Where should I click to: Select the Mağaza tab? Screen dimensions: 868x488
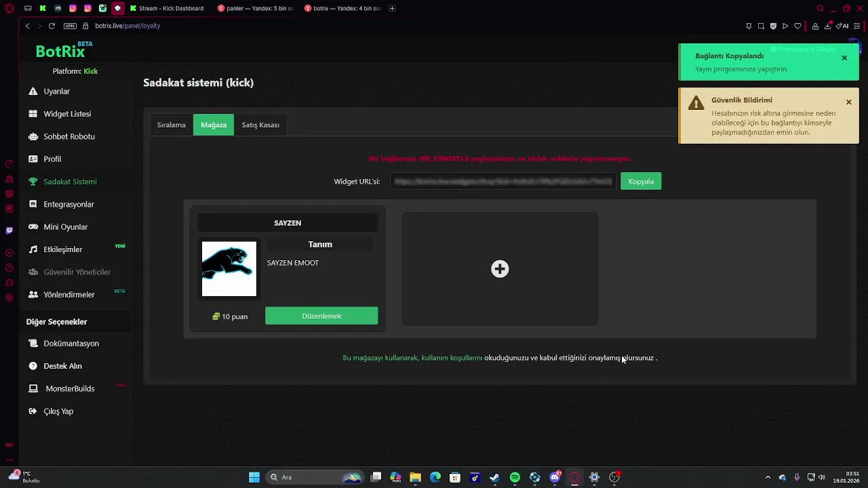pyautogui.click(x=214, y=125)
